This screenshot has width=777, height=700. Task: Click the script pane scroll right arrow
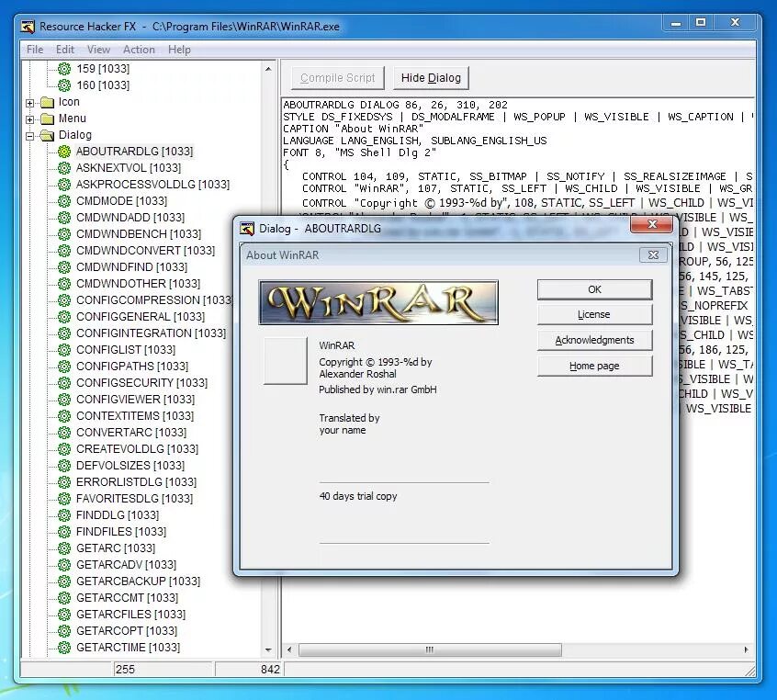point(747,649)
